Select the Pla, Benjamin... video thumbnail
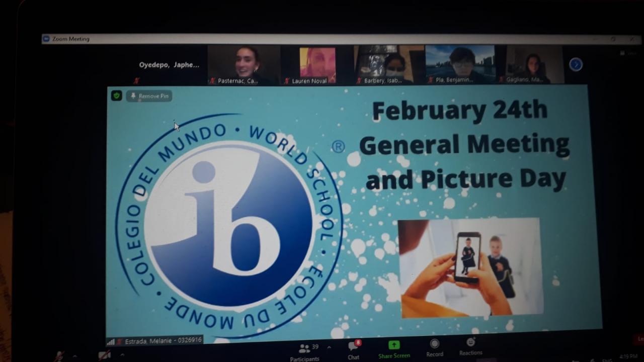Viewport: 644px width, 362px height. coord(460,64)
